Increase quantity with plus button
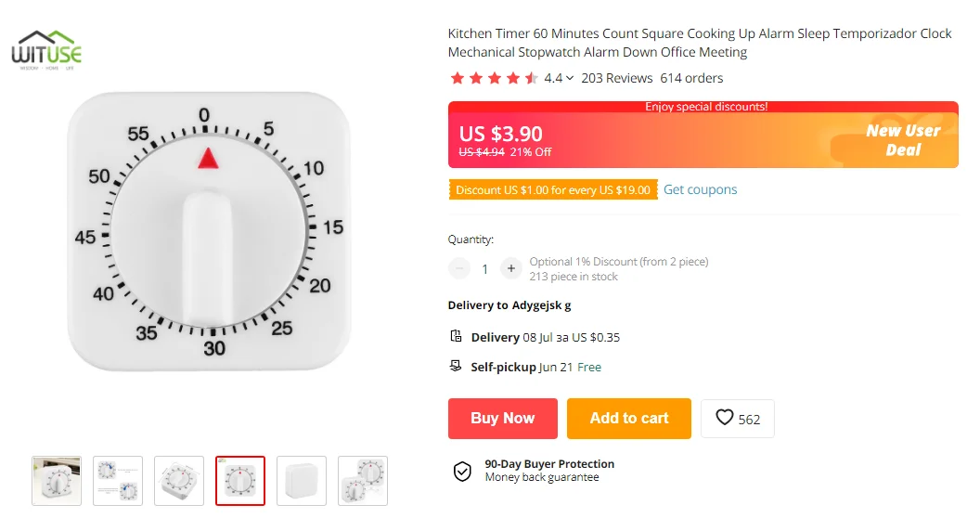 tap(510, 269)
